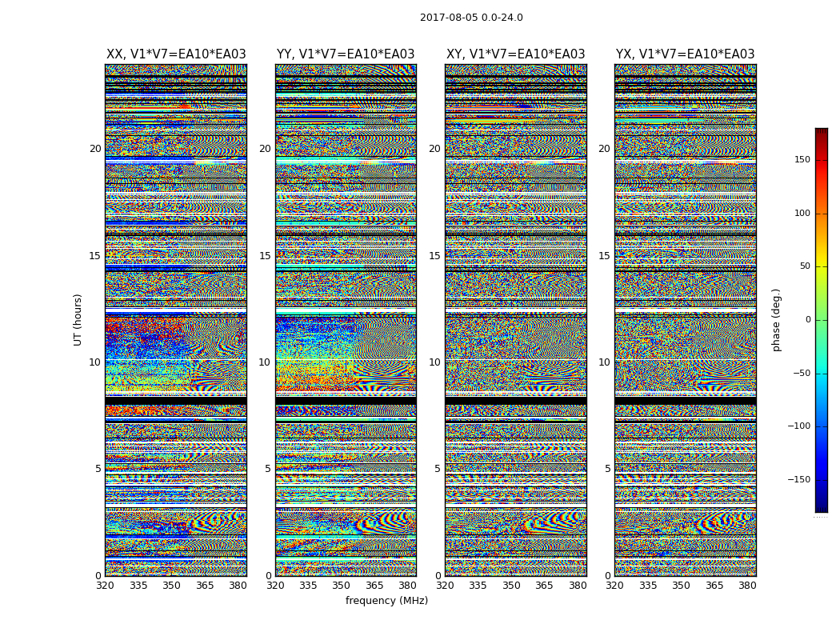Click colorbar tick label '−50'
This screenshot has height=640, width=840.
pos(802,374)
